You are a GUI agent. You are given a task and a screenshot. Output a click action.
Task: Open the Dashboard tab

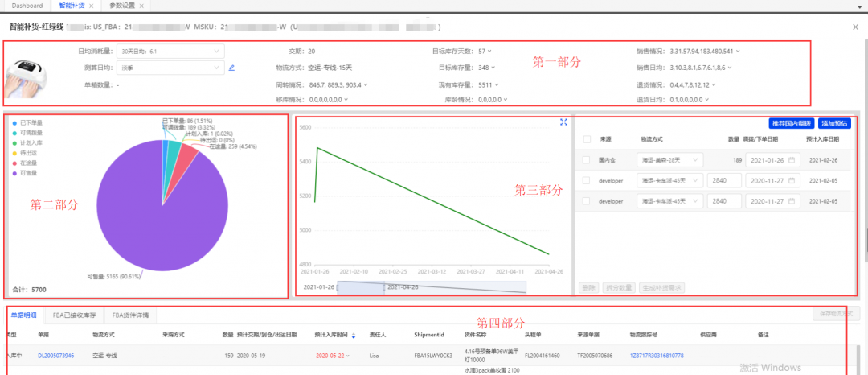click(27, 6)
